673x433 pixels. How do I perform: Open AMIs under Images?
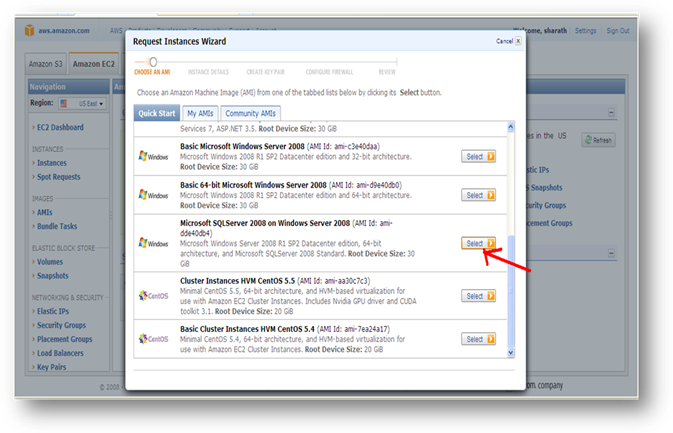(x=45, y=212)
